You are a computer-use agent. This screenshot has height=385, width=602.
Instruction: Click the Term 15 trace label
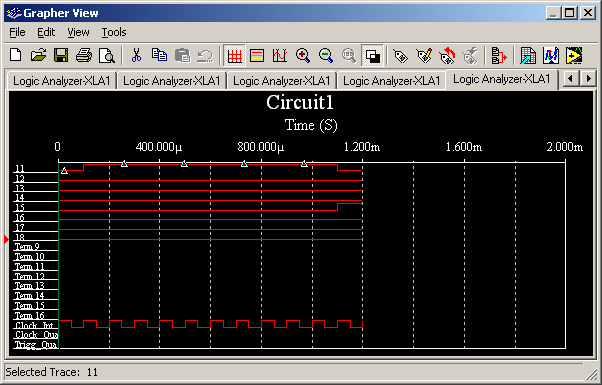[30, 306]
